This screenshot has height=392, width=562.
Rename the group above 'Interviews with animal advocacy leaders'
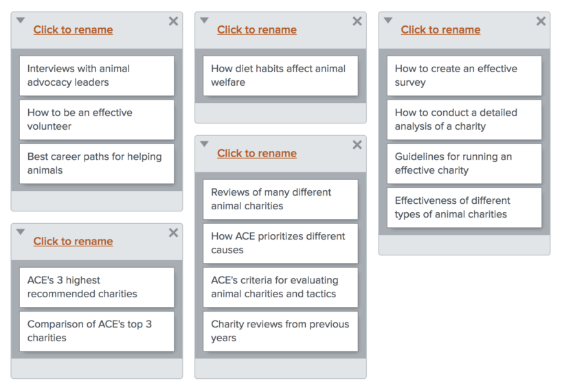(73, 30)
